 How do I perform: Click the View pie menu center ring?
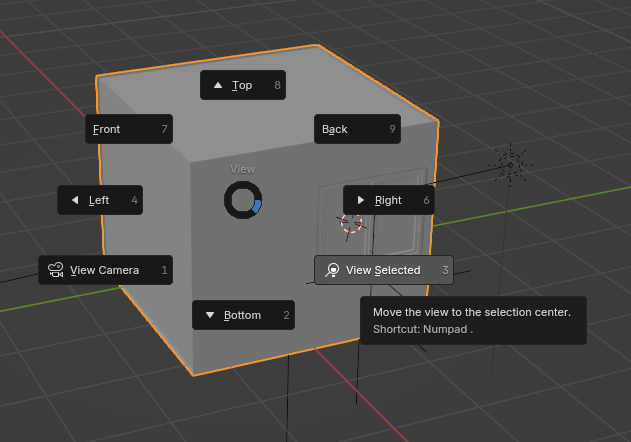click(243, 200)
